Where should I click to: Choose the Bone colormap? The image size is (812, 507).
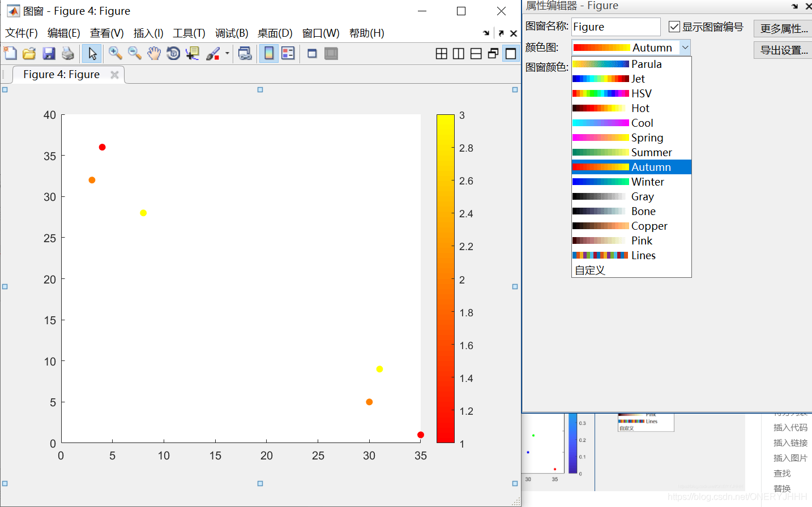click(x=631, y=211)
